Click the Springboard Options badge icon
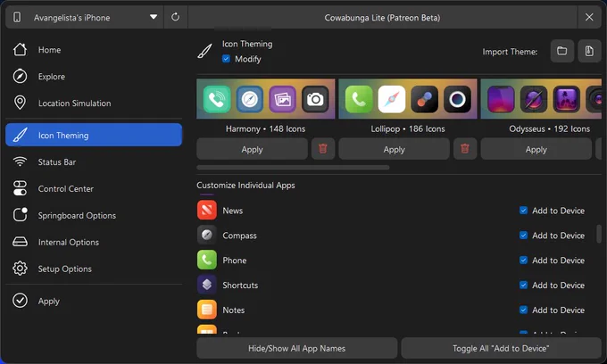This screenshot has width=607, height=364. (20, 215)
